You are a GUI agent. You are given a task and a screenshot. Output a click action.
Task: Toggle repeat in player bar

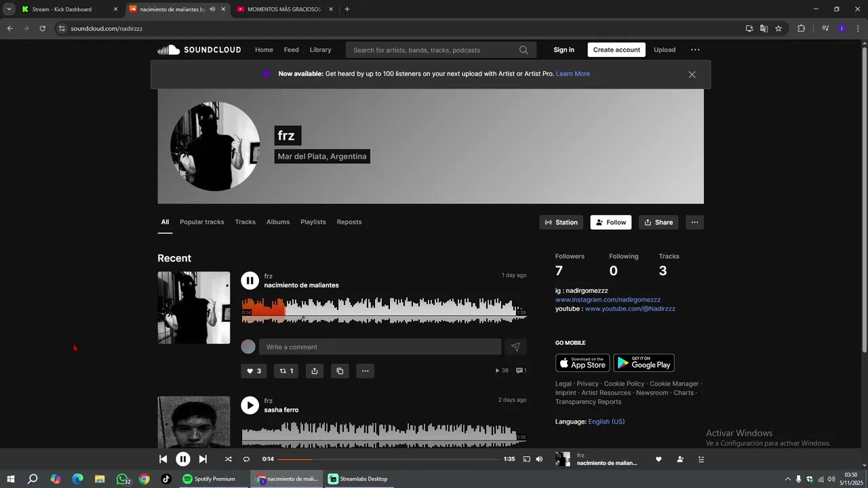coord(246,459)
